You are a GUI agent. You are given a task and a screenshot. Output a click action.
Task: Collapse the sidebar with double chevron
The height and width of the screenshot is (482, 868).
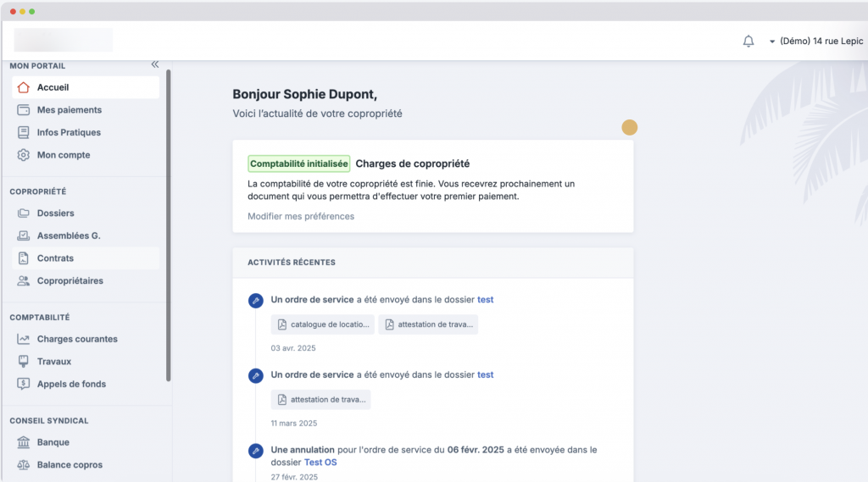tap(155, 64)
